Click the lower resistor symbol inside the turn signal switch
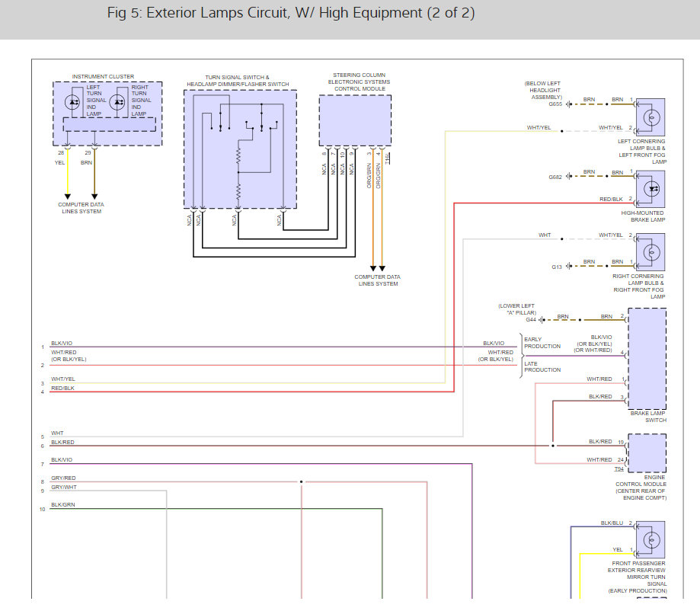The height and width of the screenshot is (614, 700). (238, 192)
